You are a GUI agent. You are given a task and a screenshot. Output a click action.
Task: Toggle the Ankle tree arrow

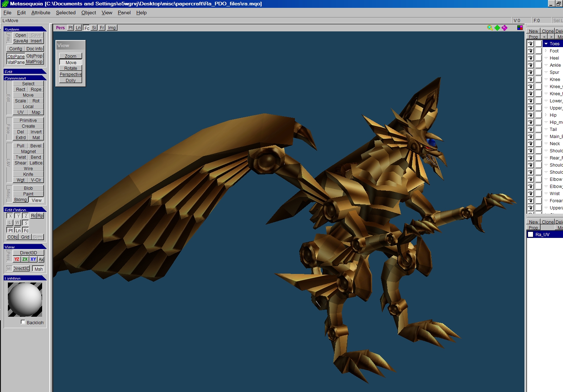pos(546,65)
